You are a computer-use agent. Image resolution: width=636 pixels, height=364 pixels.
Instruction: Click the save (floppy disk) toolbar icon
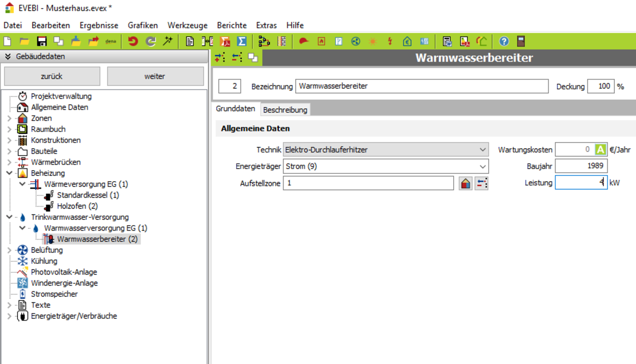(41, 41)
